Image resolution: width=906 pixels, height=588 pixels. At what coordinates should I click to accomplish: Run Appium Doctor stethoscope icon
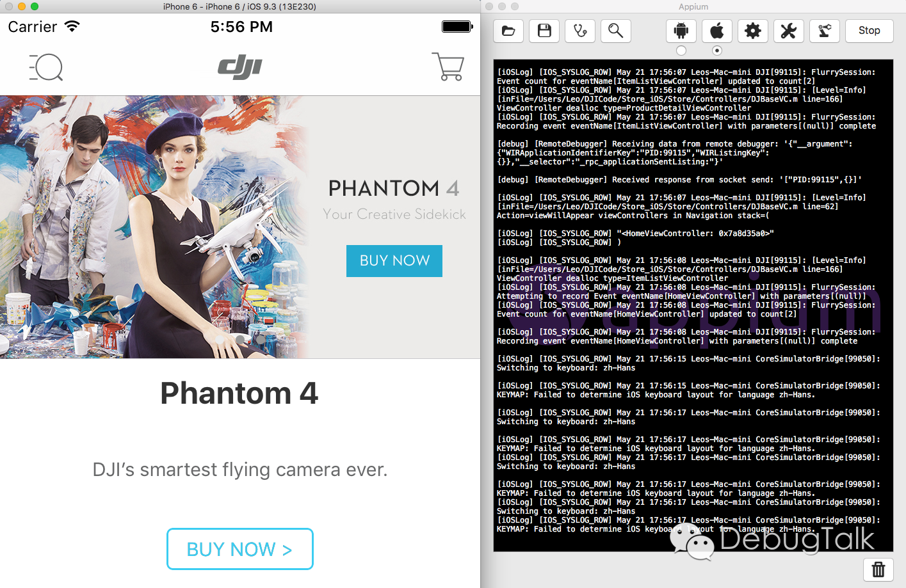pyautogui.click(x=580, y=31)
